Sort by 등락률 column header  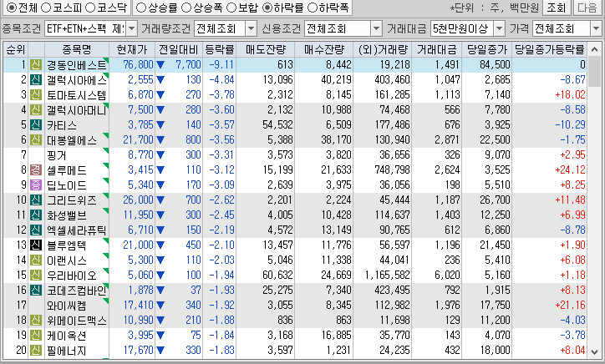220,49
